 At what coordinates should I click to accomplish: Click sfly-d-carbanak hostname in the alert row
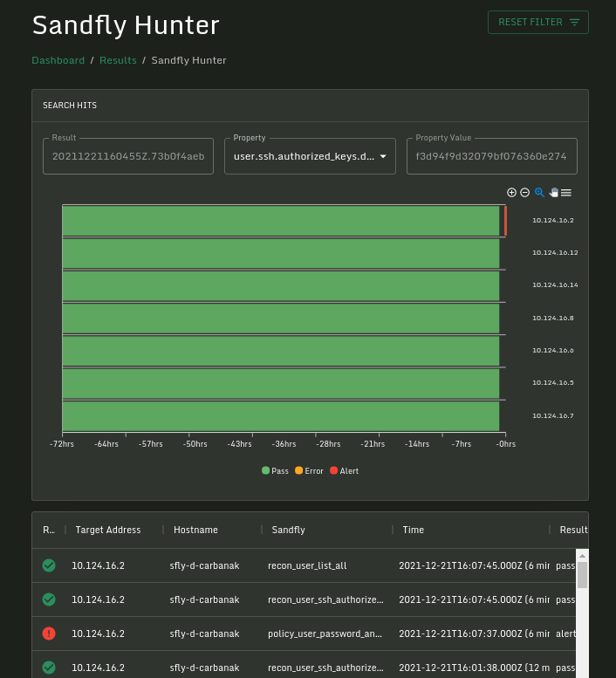(x=204, y=633)
